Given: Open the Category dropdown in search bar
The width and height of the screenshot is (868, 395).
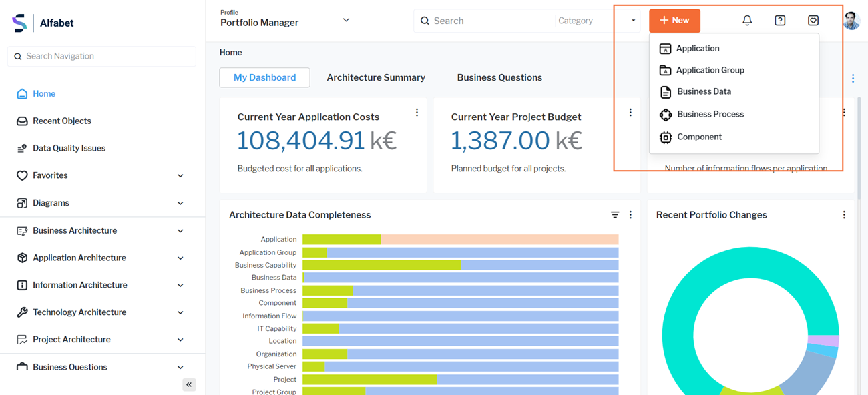Looking at the screenshot, I should click(x=596, y=21).
